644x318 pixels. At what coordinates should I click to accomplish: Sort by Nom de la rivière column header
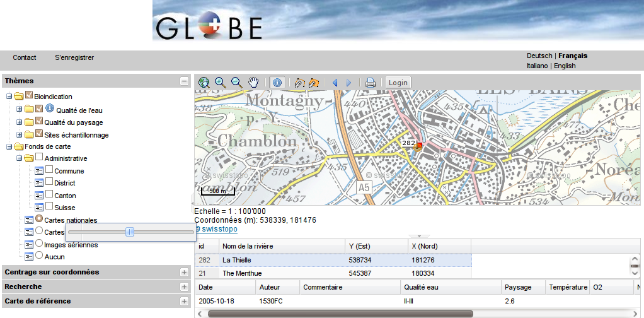tap(282, 247)
